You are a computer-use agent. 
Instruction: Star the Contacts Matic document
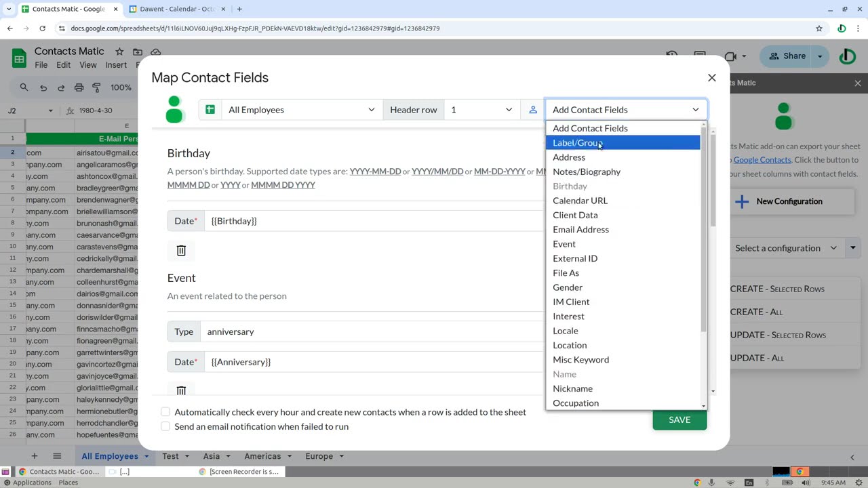[119, 52]
